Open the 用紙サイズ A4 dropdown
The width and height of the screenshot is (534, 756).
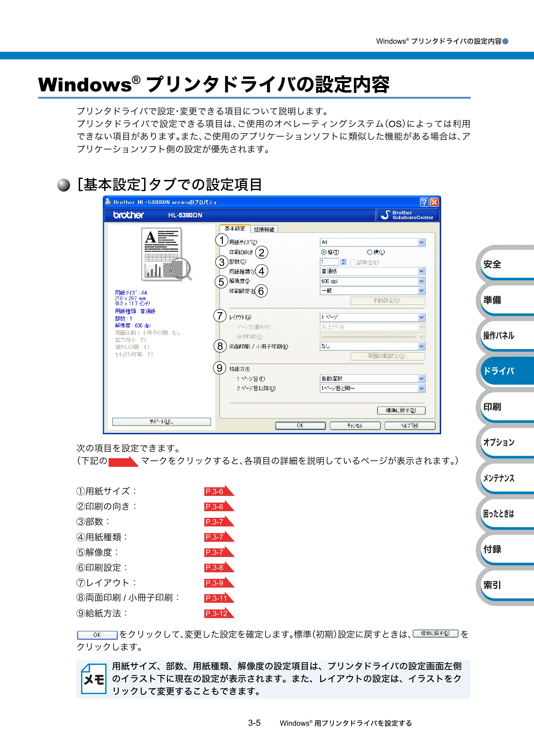372,242
